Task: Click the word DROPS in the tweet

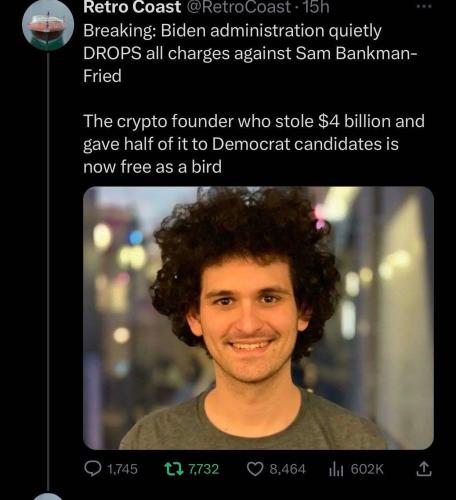Action: click(x=112, y=53)
